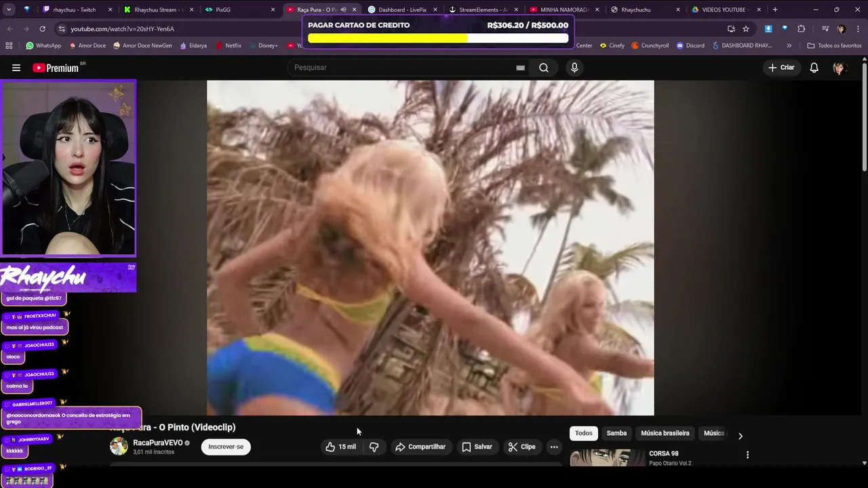Expand hidden bookmarks chevron
This screenshot has width=868, height=488.
[x=789, y=45]
